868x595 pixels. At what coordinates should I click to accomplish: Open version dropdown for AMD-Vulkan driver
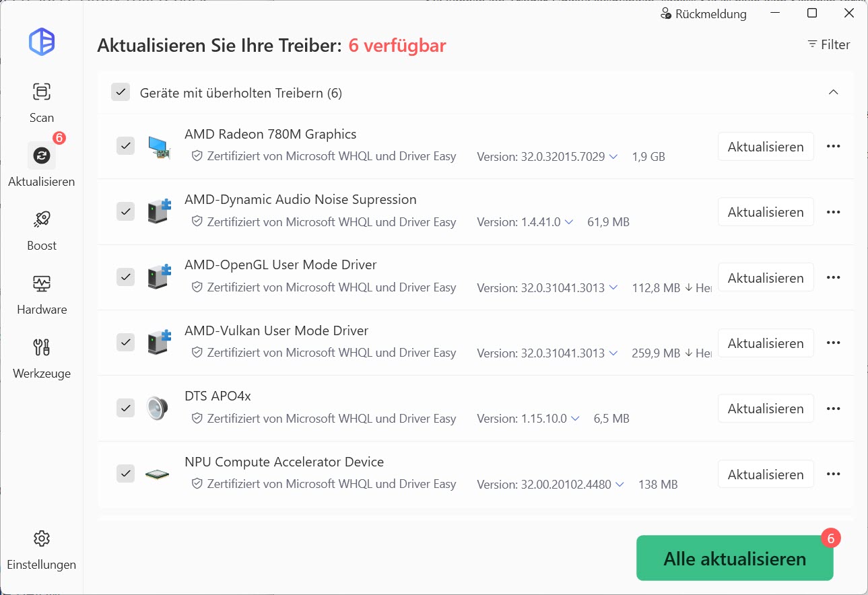pyautogui.click(x=613, y=353)
